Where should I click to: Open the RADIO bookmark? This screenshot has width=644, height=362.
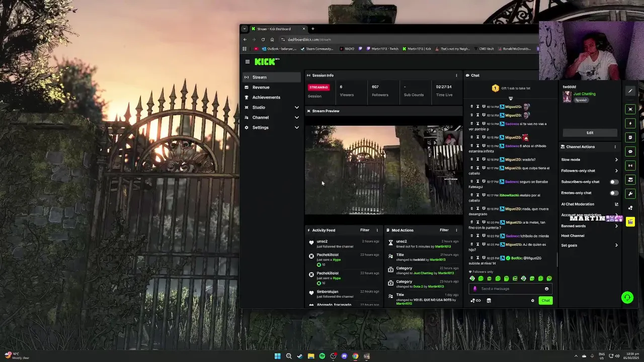coord(347,49)
